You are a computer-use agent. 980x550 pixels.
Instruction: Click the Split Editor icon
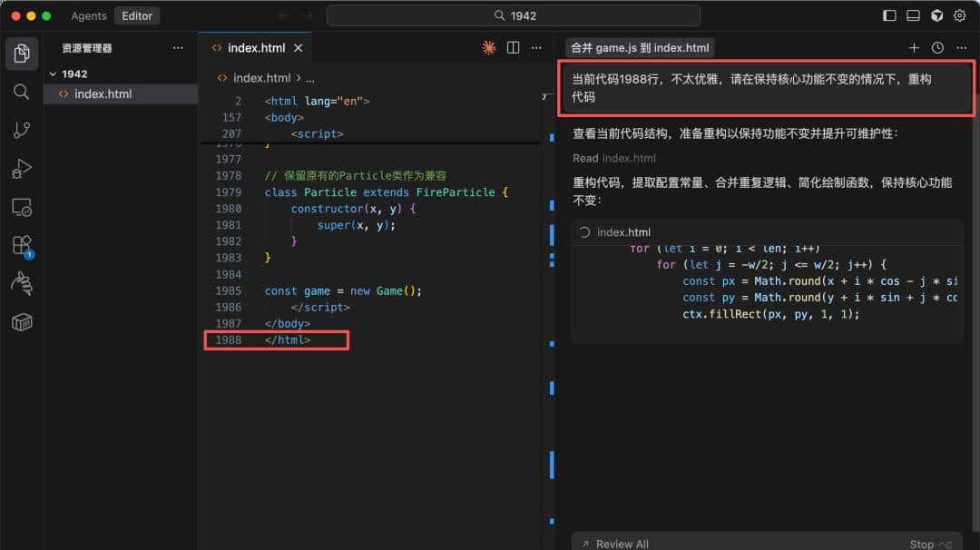pos(513,47)
